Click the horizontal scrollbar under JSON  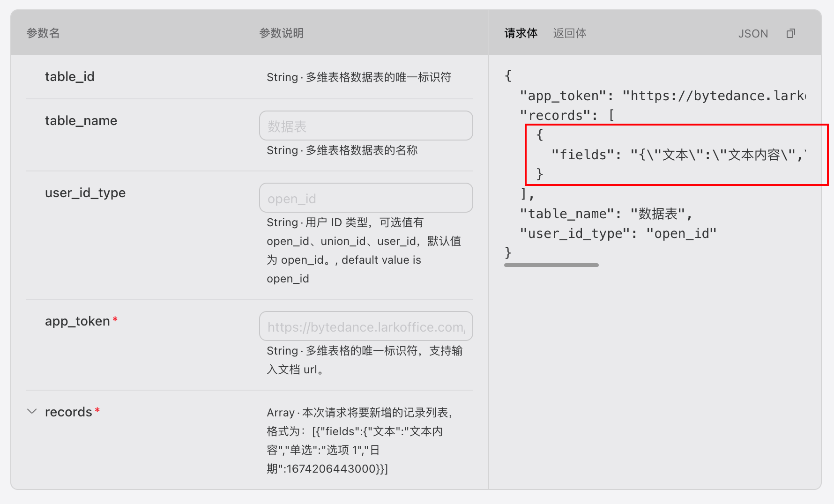tap(551, 265)
